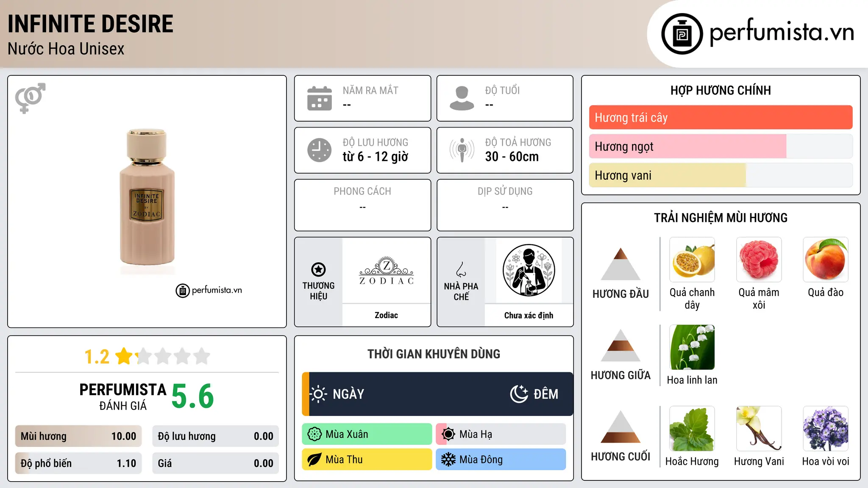The width and height of the screenshot is (868, 488).
Task: Click the Zodiac brand name link
Action: pyautogui.click(x=386, y=315)
